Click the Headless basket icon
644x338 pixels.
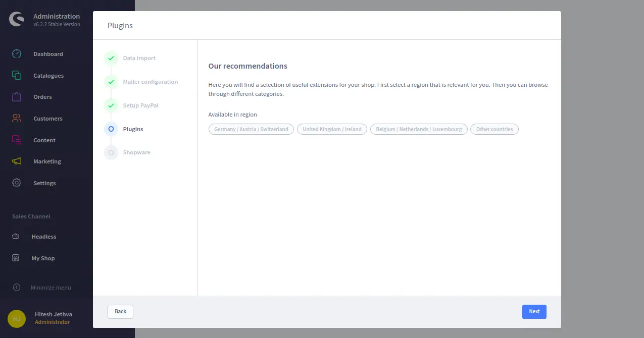[x=16, y=237]
